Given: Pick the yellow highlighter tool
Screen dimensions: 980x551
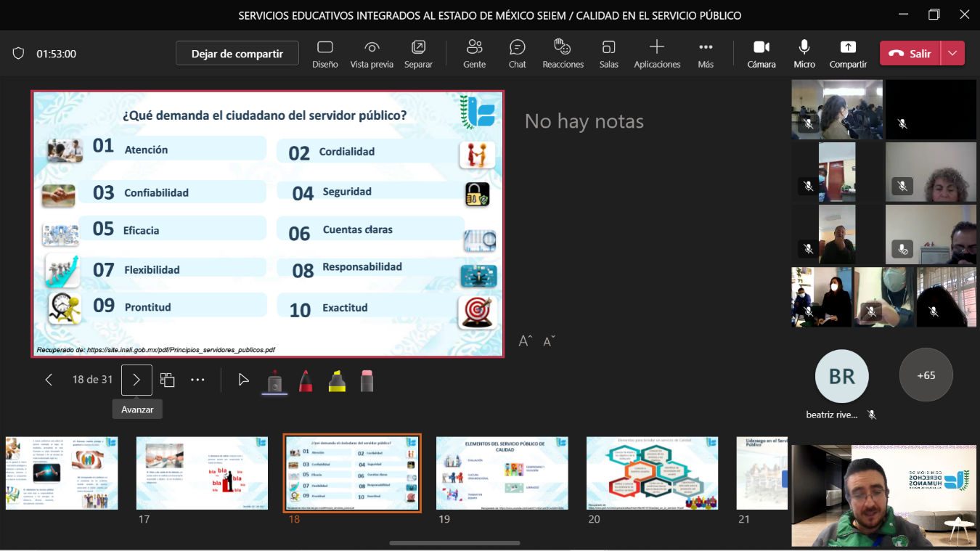Looking at the screenshot, I should click(337, 380).
